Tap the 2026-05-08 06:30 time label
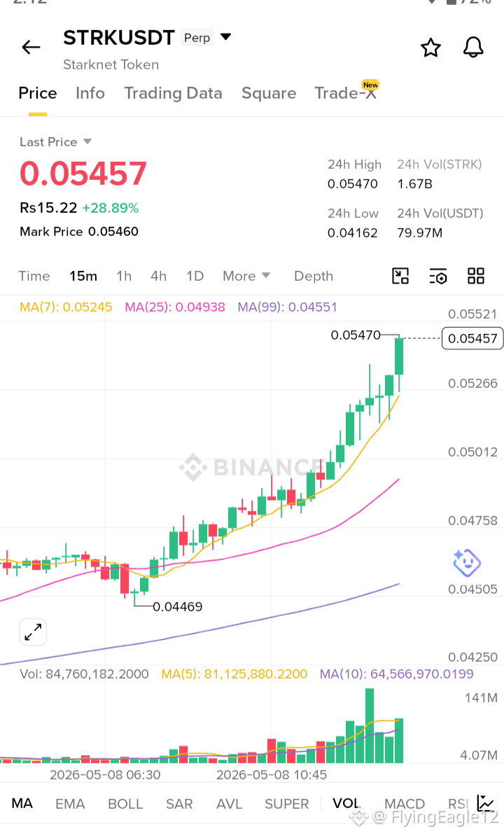This screenshot has height=834, width=504. pos(105,775)
